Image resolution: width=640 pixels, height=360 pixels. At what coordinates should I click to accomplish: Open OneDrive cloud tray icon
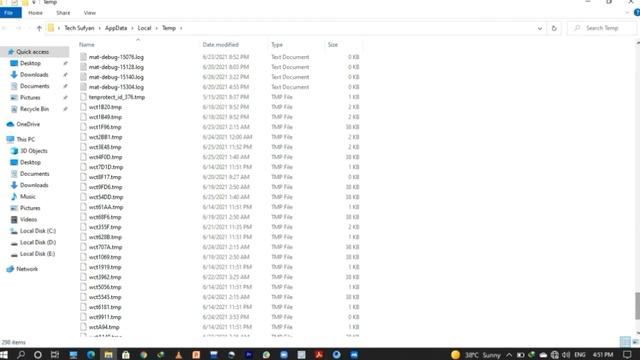[x=543, y=355]
